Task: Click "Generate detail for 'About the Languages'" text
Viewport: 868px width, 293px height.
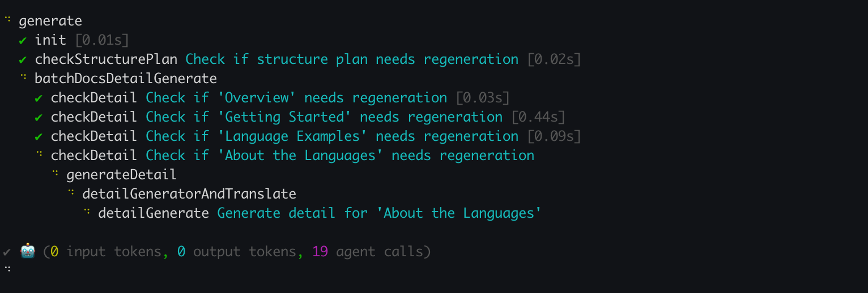Action: coord(379,213)
